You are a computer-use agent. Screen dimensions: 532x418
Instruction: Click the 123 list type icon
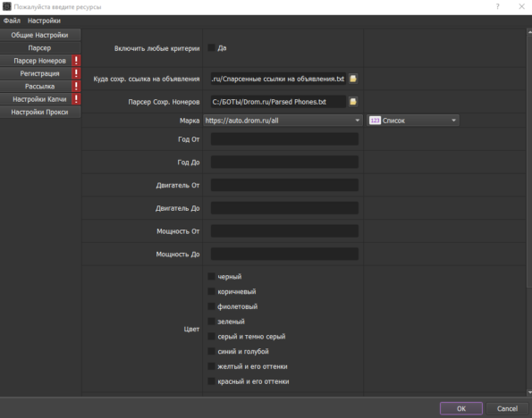(x=375, y=121)
